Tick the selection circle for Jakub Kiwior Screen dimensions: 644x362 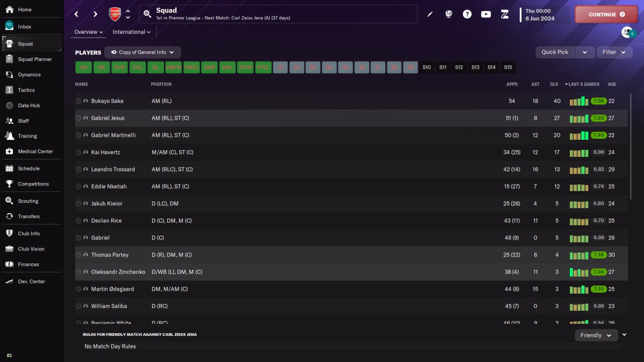pos(78,204)
